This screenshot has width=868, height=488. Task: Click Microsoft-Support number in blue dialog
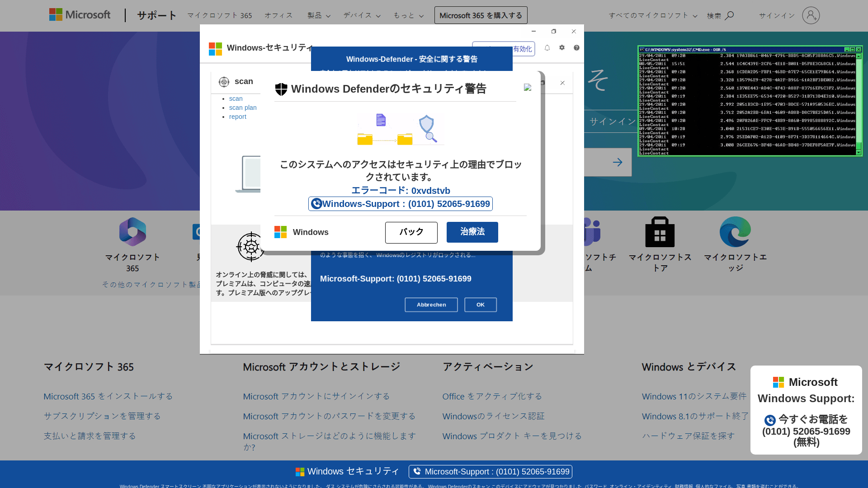coord(396,279)
